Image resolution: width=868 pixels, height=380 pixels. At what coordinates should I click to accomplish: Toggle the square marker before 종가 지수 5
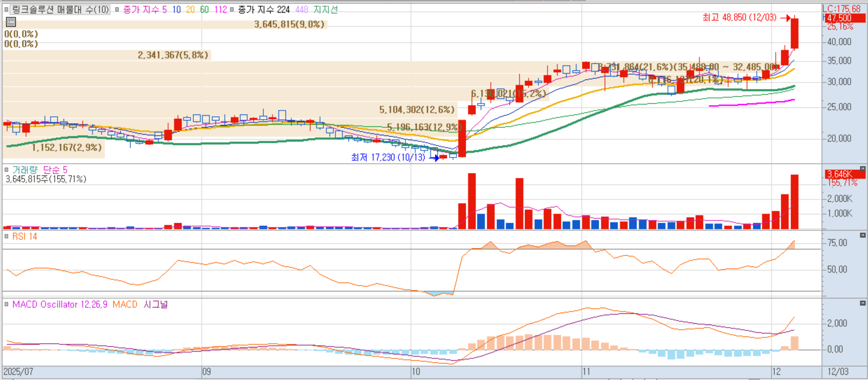click(x=117, y=9)
